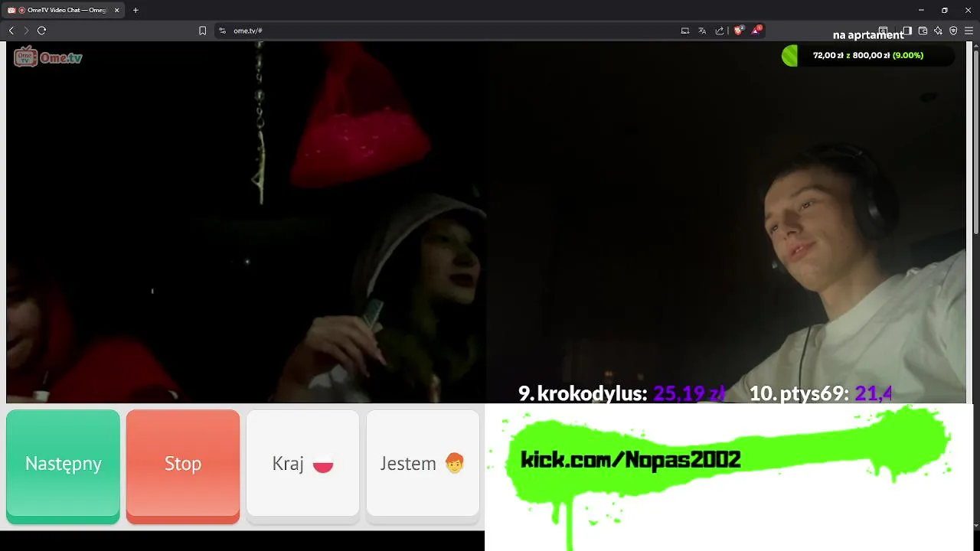The height and width of the screenshot is (551, 980).
Task: Bookmark this page via bookmark icon
Action: pos(202,31)
